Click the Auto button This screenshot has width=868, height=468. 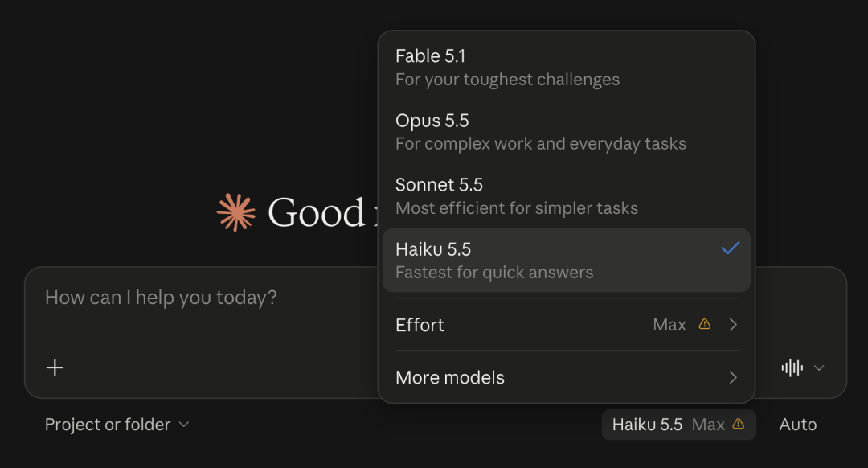tap(798, 425)
